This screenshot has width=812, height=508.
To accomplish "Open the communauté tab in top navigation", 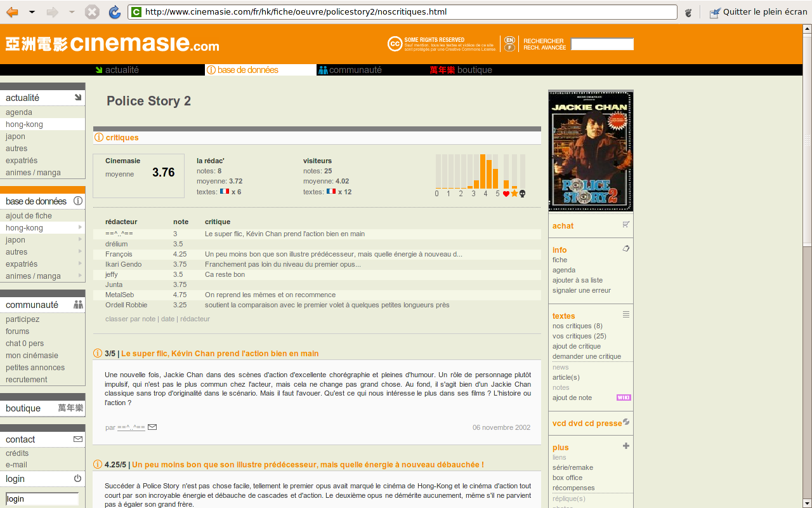I will (x=355, y=70).
